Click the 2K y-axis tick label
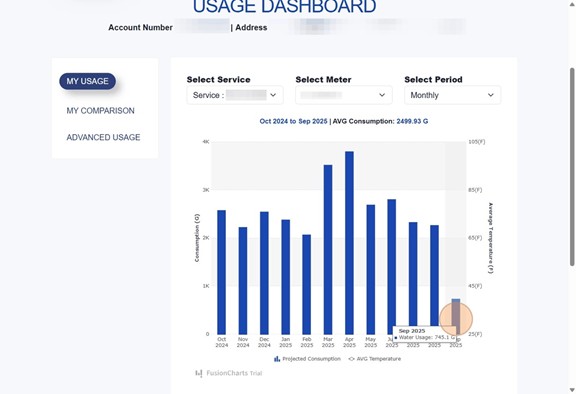 [206, 238]
